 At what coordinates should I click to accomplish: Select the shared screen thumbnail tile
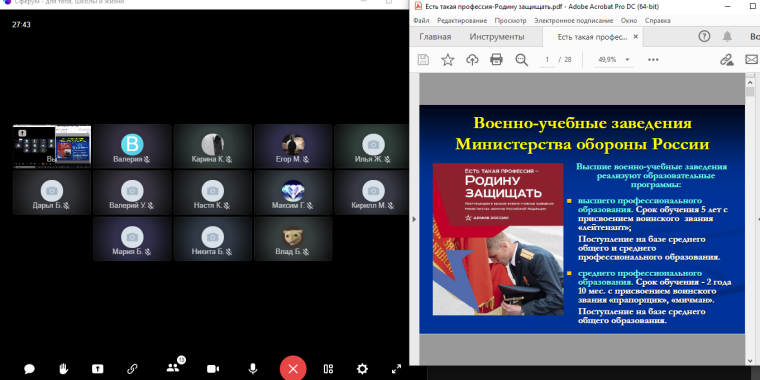pos(52,146)
